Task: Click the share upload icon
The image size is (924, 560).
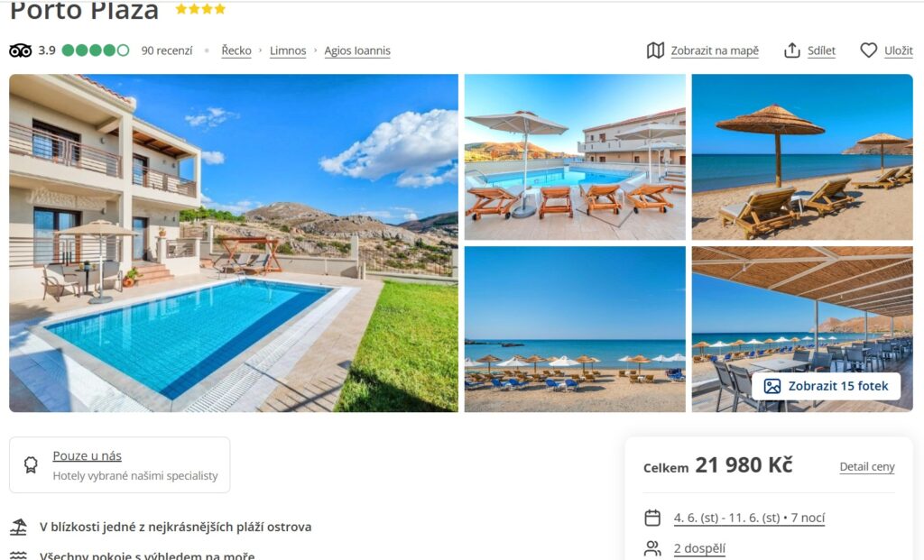Action: coord(792,50)
